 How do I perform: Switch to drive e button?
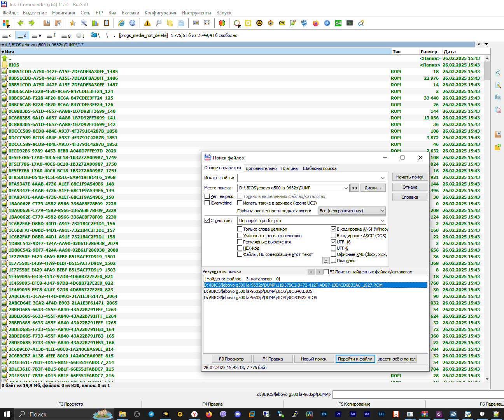tap(37, 35)
